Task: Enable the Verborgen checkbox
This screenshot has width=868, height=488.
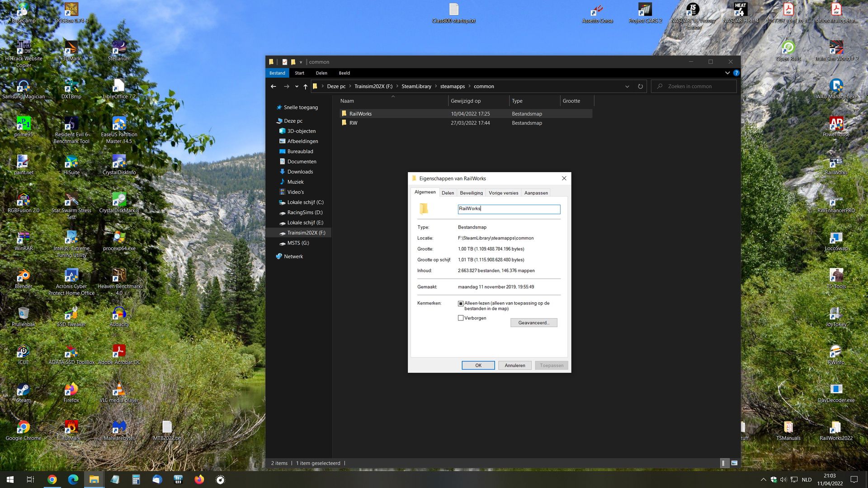Action: pos(461,318)
